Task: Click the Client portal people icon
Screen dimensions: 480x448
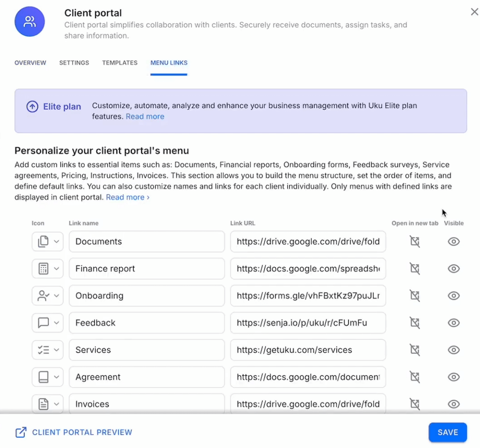Action: coord(30,21)
